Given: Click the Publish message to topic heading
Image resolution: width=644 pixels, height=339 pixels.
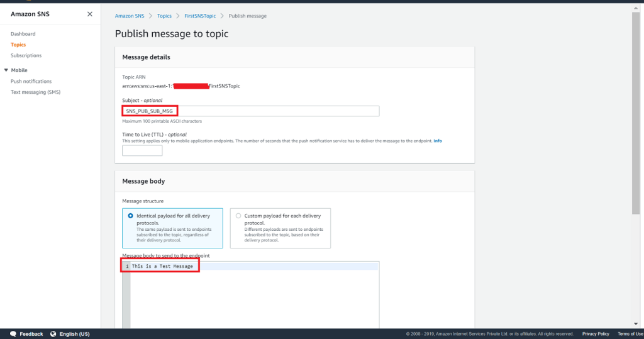Looking at the screenshot, I should 172,34.
